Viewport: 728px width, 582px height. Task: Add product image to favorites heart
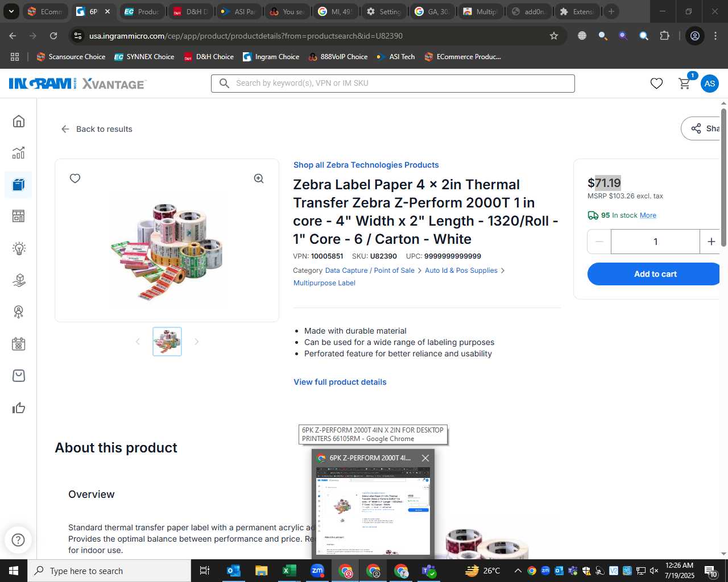[75, 178]
